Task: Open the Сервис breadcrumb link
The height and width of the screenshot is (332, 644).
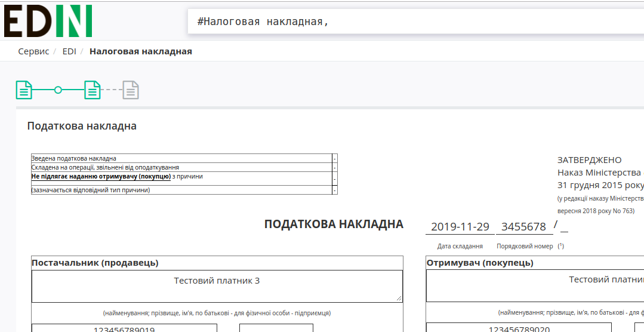Action: [33, 51]
